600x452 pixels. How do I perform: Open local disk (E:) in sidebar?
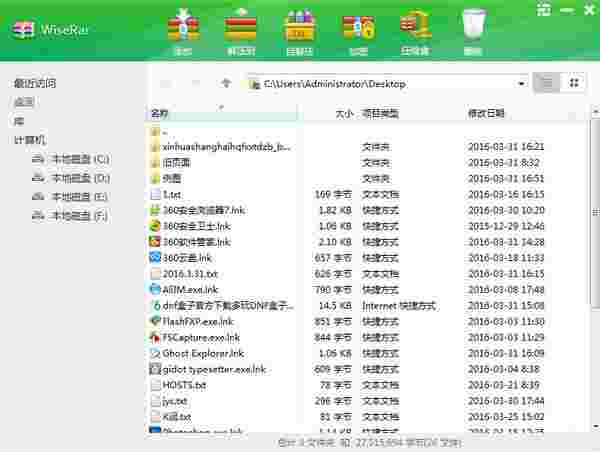coord(70,197)
